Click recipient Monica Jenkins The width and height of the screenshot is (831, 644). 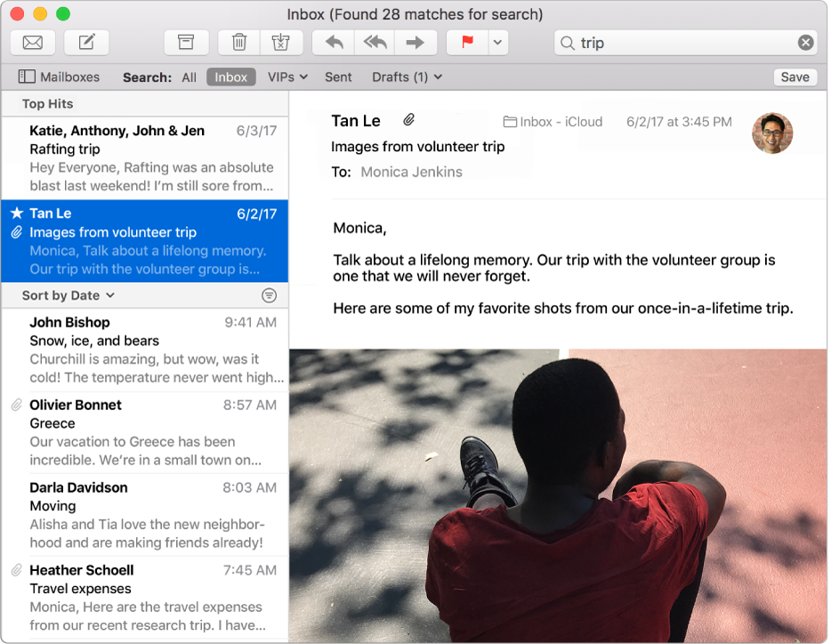pyautogui.click(x=411, y=173)
